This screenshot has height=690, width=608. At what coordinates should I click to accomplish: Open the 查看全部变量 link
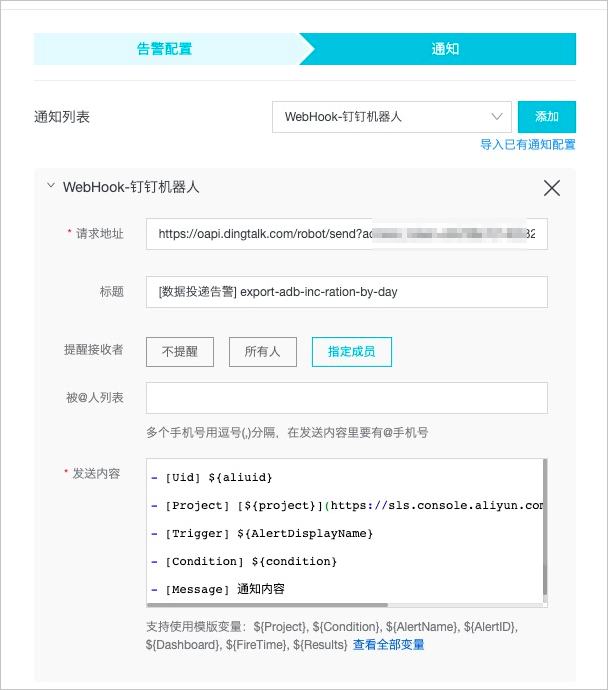(x=388, y=645)
